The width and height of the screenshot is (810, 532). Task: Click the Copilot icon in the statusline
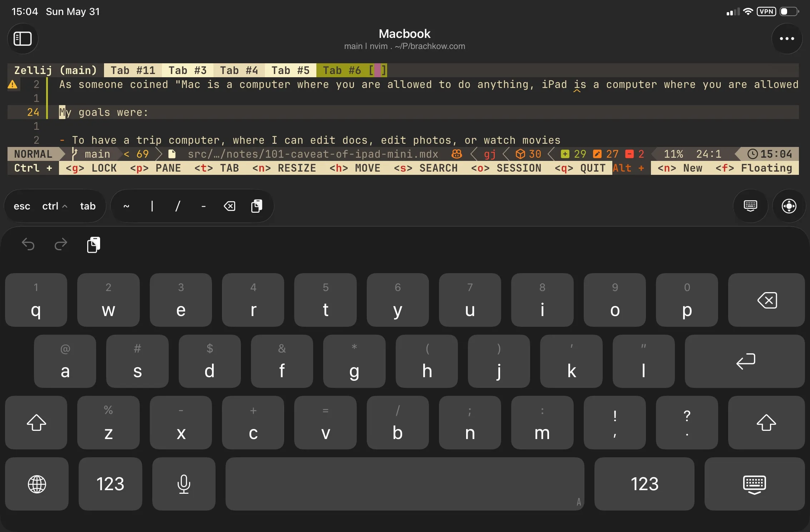tap(456, 154)
